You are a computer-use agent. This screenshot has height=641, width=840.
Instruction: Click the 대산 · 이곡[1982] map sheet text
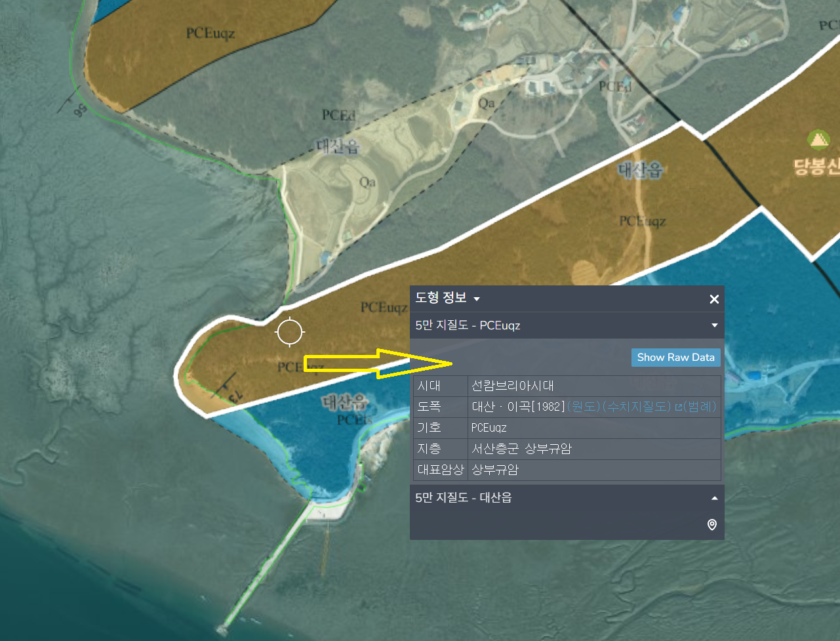click(518, 407)
